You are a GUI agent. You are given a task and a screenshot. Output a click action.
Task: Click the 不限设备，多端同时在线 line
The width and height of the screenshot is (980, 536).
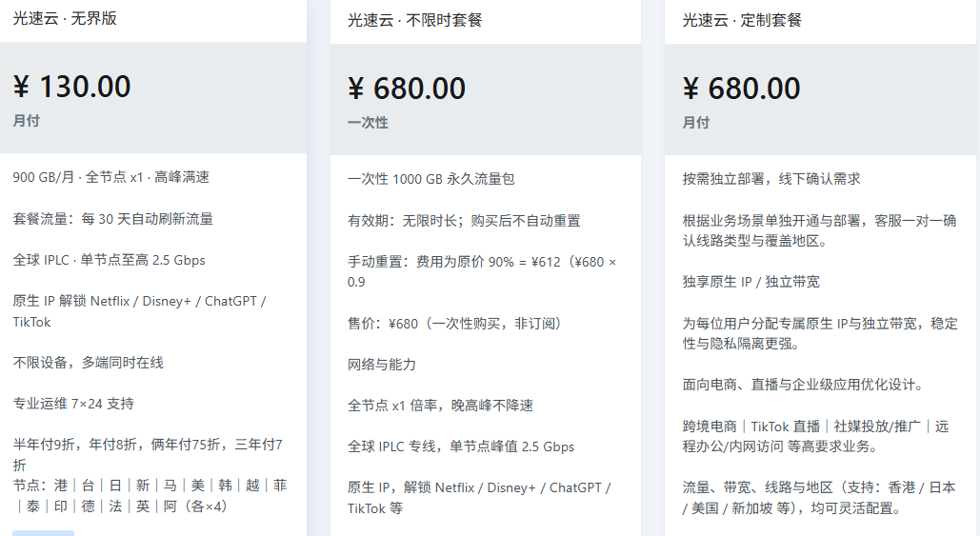click(x=89, y=362)
